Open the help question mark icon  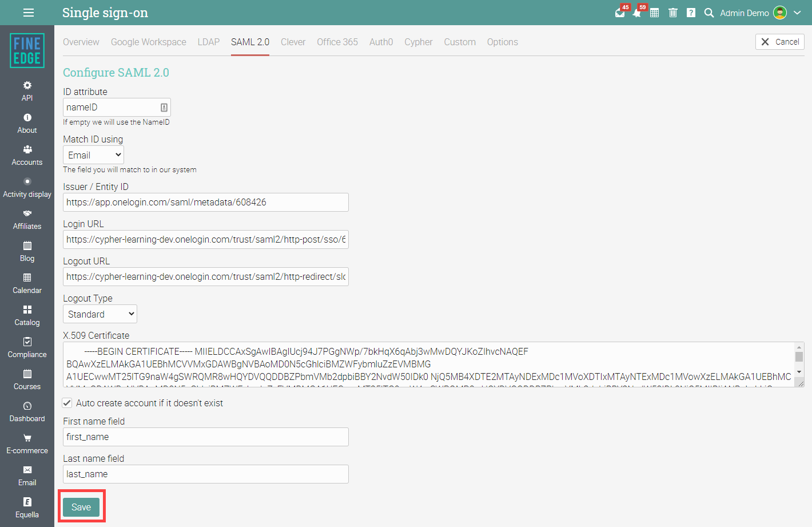691,13
